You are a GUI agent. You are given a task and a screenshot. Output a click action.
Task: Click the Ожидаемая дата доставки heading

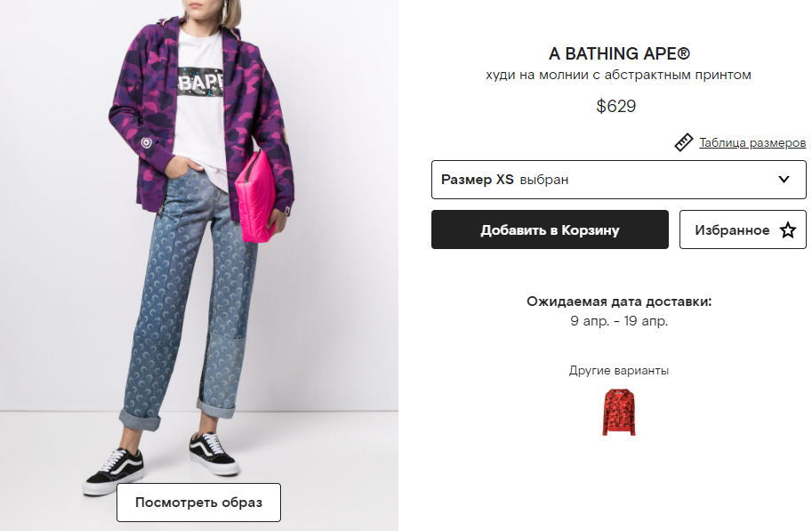(x=619, y=302)
